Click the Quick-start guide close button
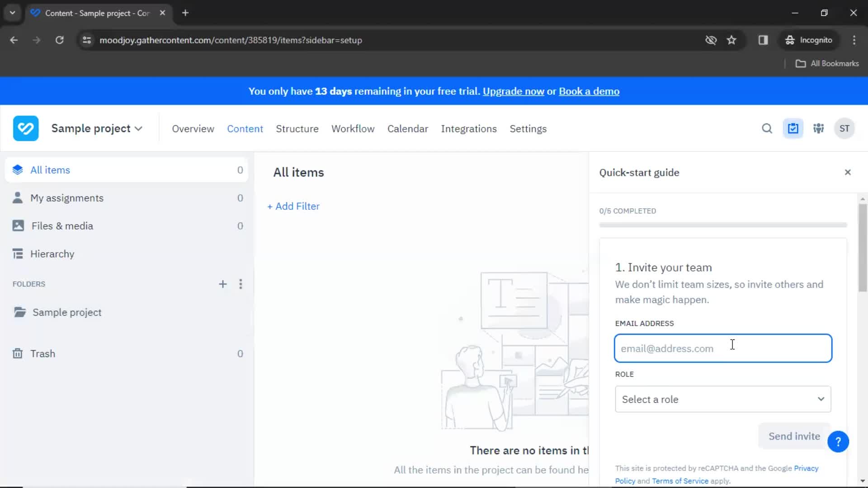 point(847,172)
